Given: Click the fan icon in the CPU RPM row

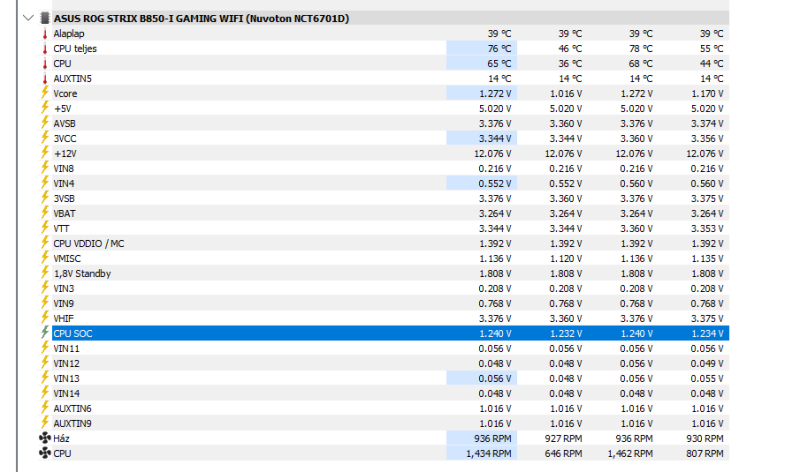Looking at the screenshot, I should pyautogui.click(x=45, y=453).
